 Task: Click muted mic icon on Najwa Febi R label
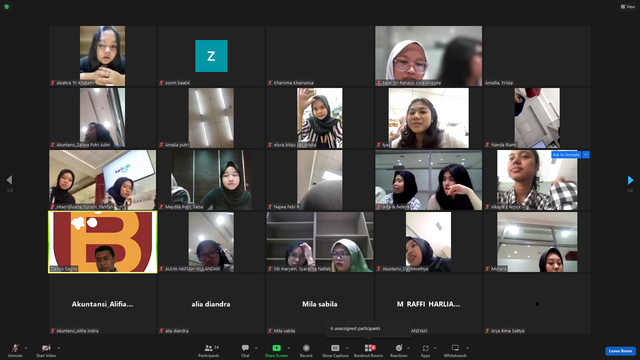[270, 207]
